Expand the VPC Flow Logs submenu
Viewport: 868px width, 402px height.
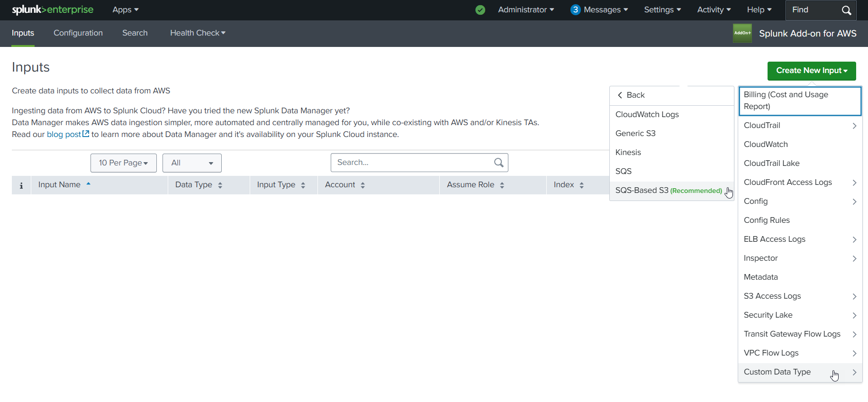click(x=800, y=353)
